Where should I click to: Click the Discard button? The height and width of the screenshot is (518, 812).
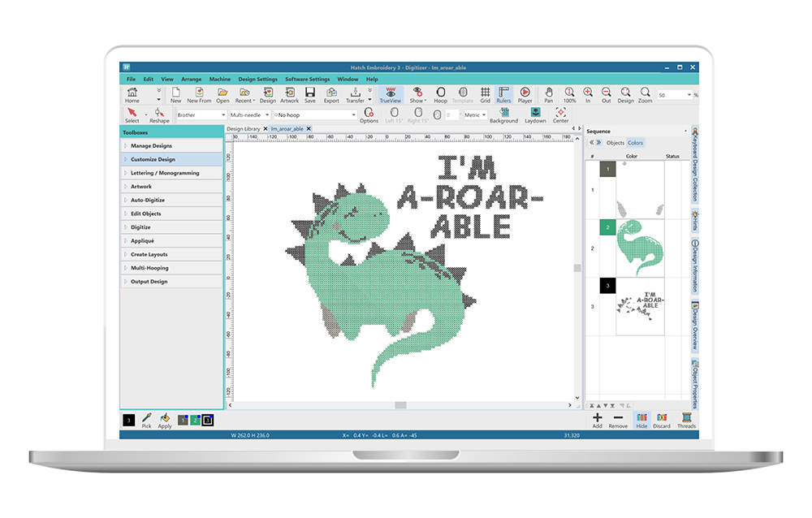coord(662,420)
